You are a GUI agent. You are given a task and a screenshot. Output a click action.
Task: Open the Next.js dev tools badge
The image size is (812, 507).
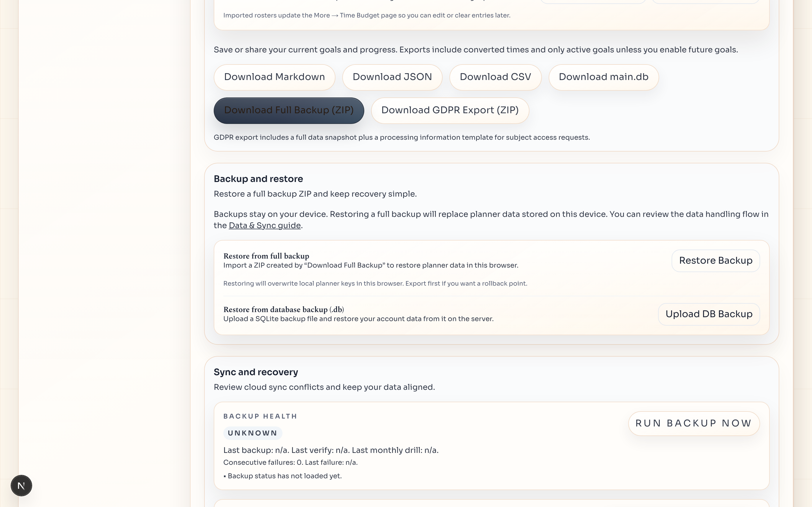21,485
